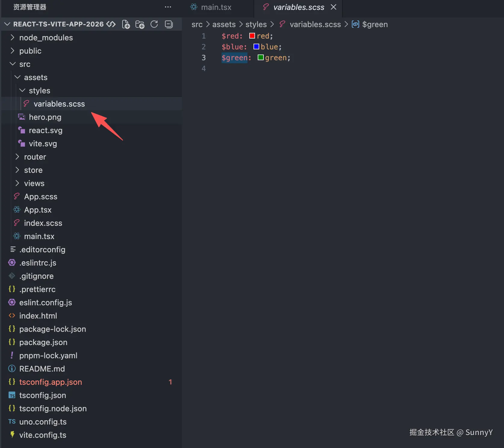Image resolution: width=504 pixels, height=448 pixels.
Task: Open pnpm-lock.yaml file
Action: click(x=92, y=355)
